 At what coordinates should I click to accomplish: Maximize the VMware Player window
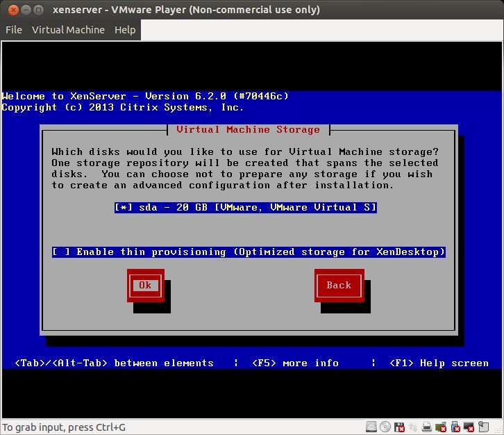[x=39, y=10]
